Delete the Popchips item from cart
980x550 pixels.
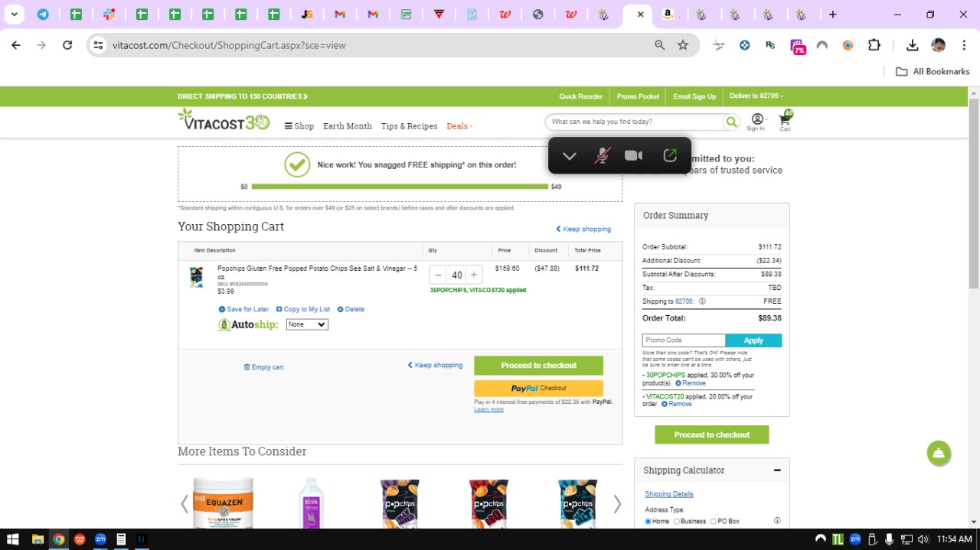351,309
